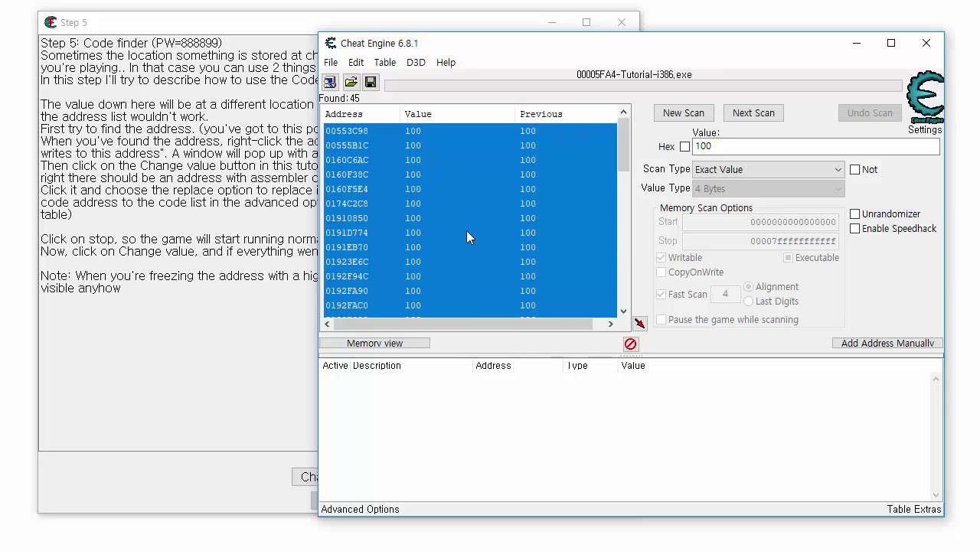Toggle the CopyOnWrite checkbox
This screenshot has height=551, width=980.
click(x=661, y=272)
